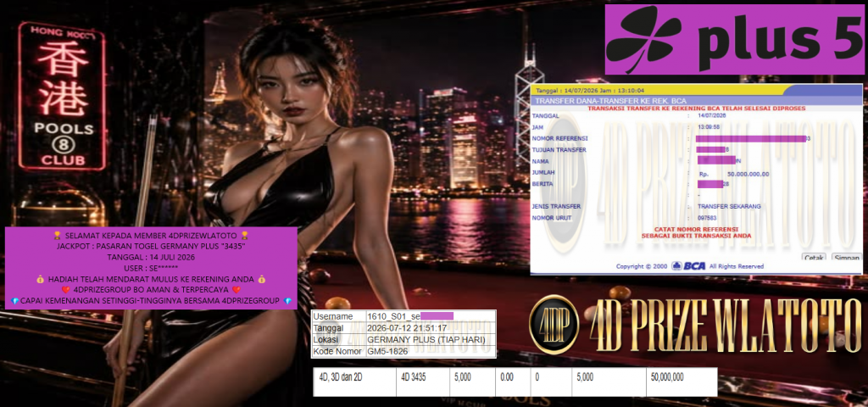Click the Lokasi label cell
Image resolution: width=868 pixels, height=407 pixels.
(x=338, y=340)
